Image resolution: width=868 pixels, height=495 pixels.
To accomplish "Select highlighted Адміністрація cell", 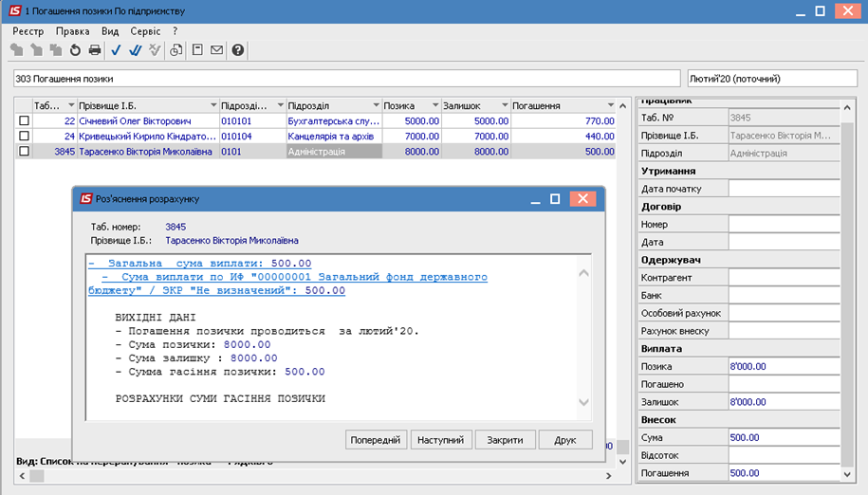I will 334,152.
